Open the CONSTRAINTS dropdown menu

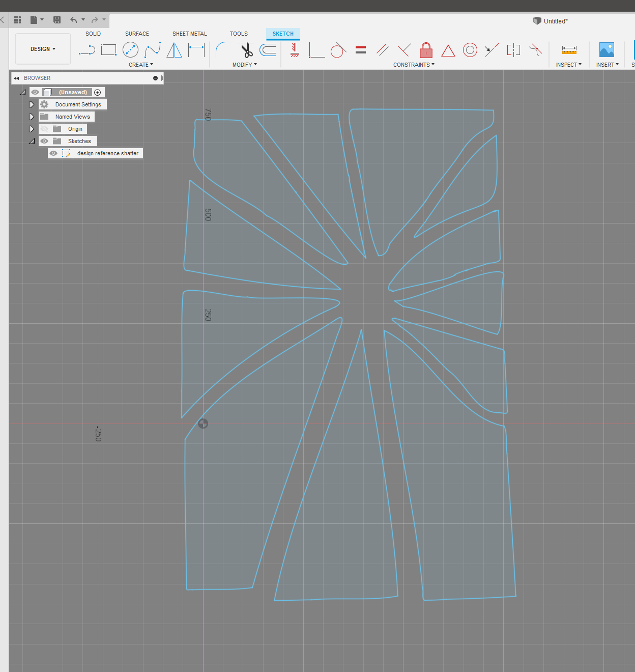414,64
